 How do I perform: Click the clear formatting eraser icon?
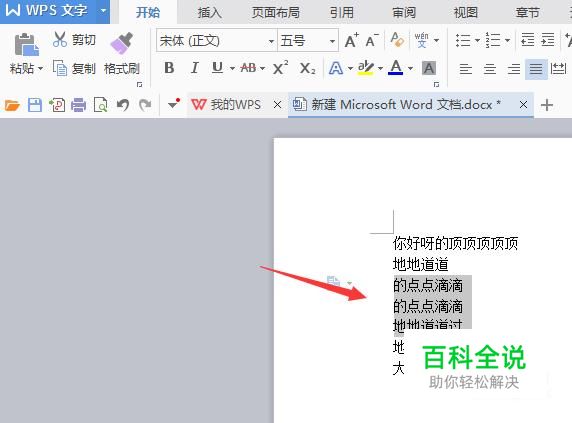pos(397,40)
